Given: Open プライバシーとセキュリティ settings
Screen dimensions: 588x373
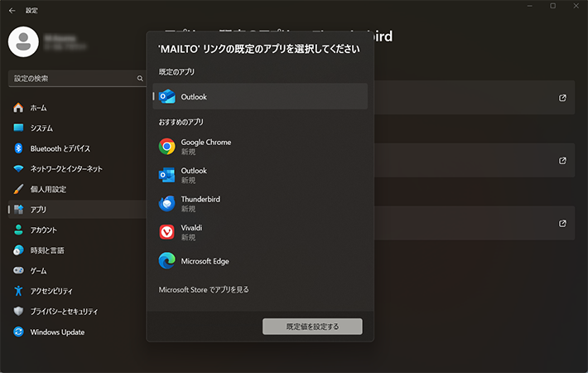Looking at the screenshot, I should coord(77,312).
